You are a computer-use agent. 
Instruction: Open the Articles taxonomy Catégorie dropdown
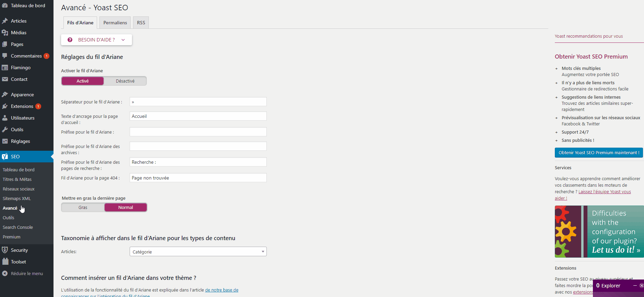(x=198, y=251)
